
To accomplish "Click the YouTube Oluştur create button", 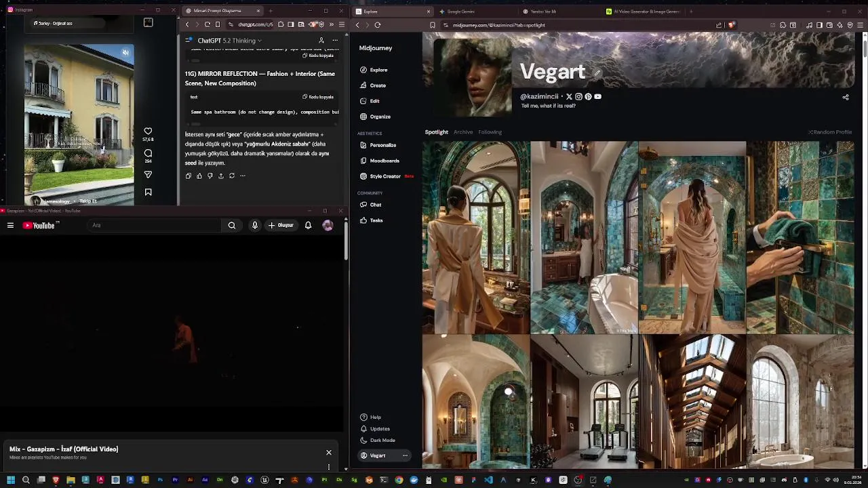I will click(x=281, y=226).
